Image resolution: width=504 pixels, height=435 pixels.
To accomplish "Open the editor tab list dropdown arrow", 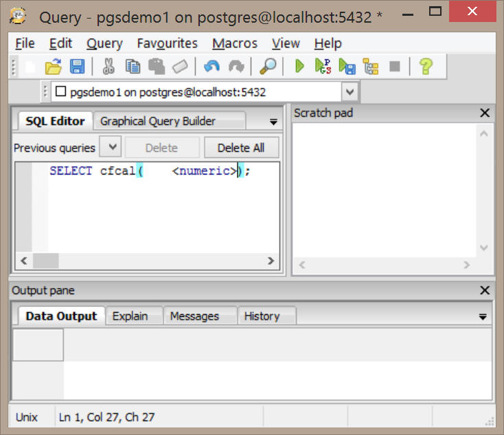I will (x=273, y=122).
